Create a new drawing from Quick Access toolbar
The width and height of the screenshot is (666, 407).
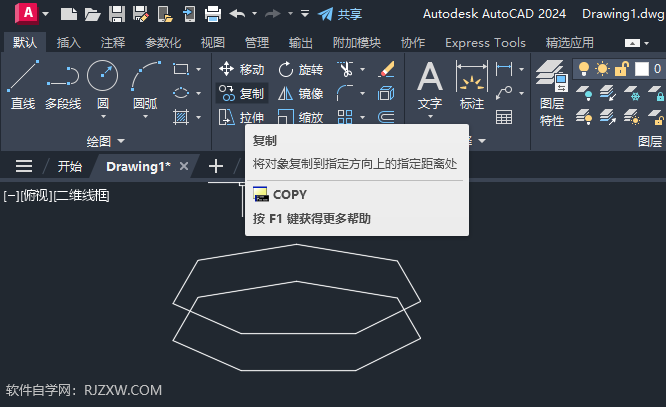click(x=69, y=14)
